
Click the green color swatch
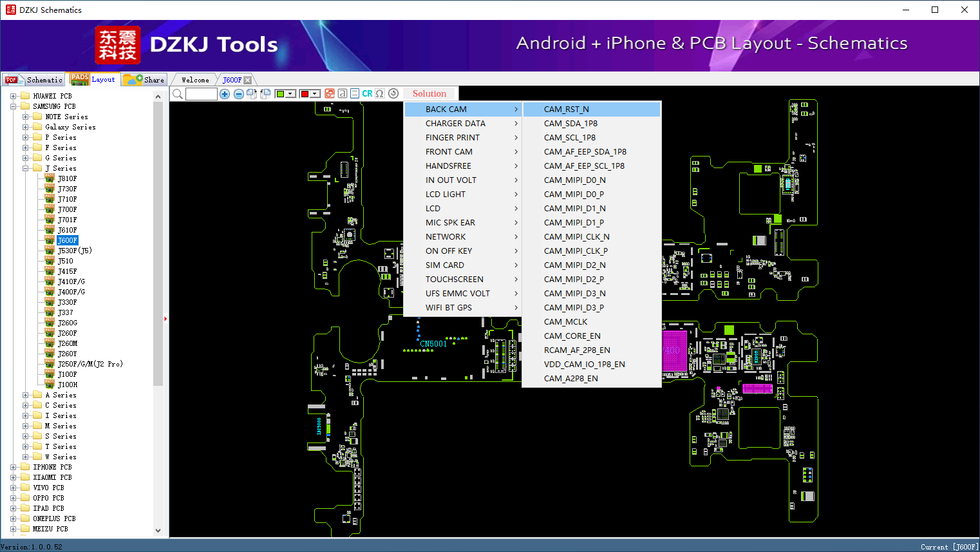pos(280,94)
